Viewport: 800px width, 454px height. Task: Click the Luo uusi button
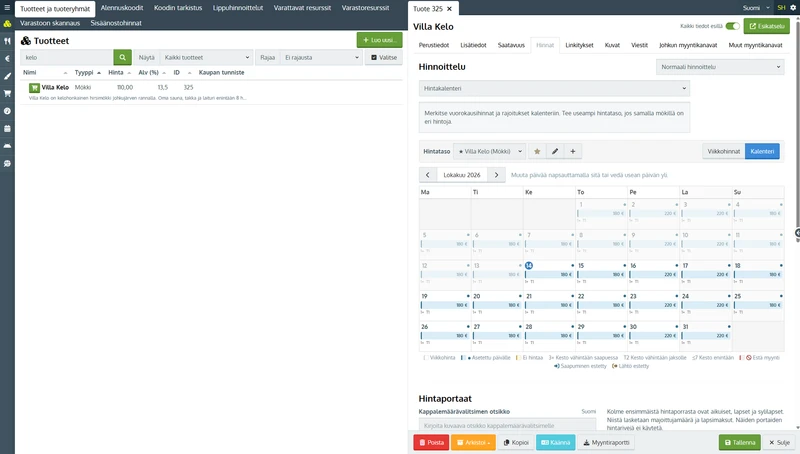tap(380, 40)
